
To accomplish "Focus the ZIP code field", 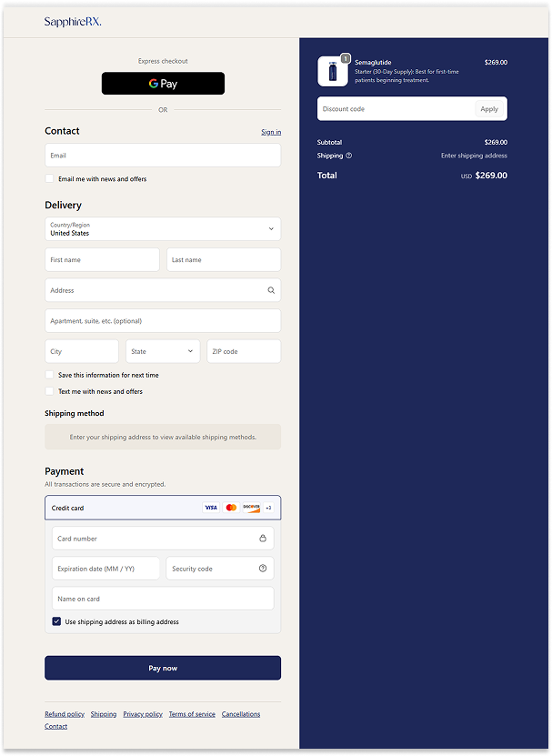I will click(244, 351).
